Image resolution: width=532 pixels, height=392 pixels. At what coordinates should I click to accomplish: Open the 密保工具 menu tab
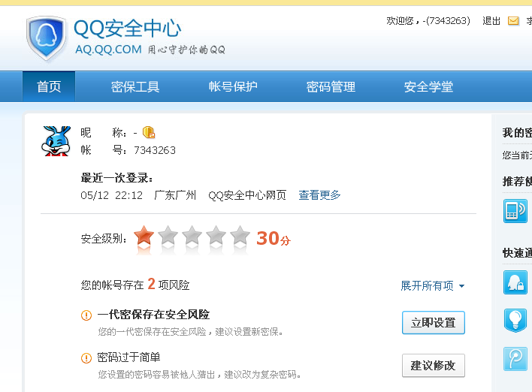[135, 87]
